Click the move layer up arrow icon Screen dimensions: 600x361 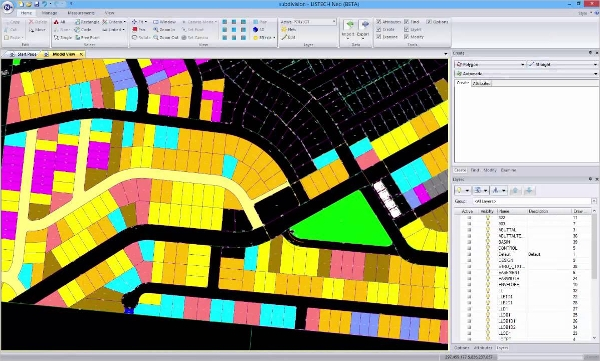pyautogui.click(x=515, y=190)
